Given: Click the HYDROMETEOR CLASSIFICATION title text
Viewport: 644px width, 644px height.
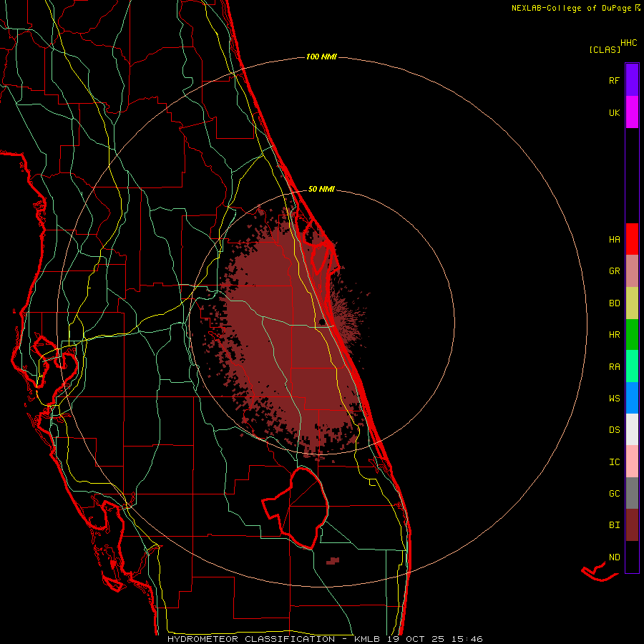Looking at the screenshot, I should (x=251, y=639).
